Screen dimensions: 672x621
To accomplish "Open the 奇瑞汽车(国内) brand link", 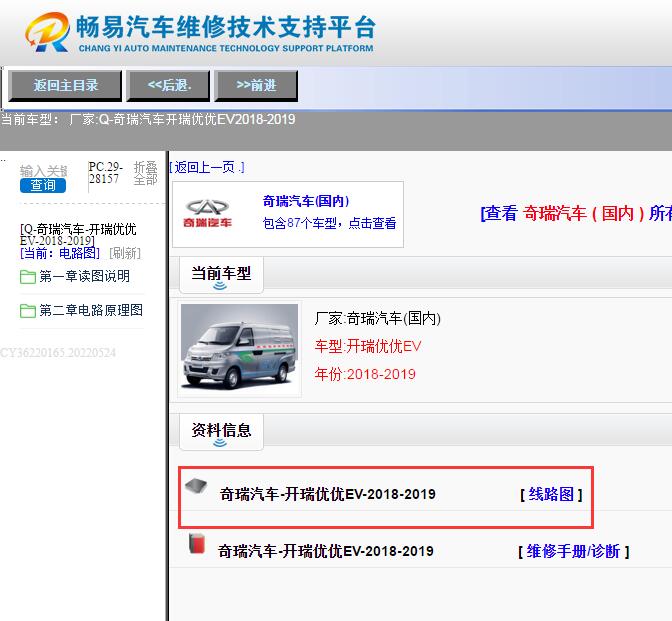I will (306, 201).
